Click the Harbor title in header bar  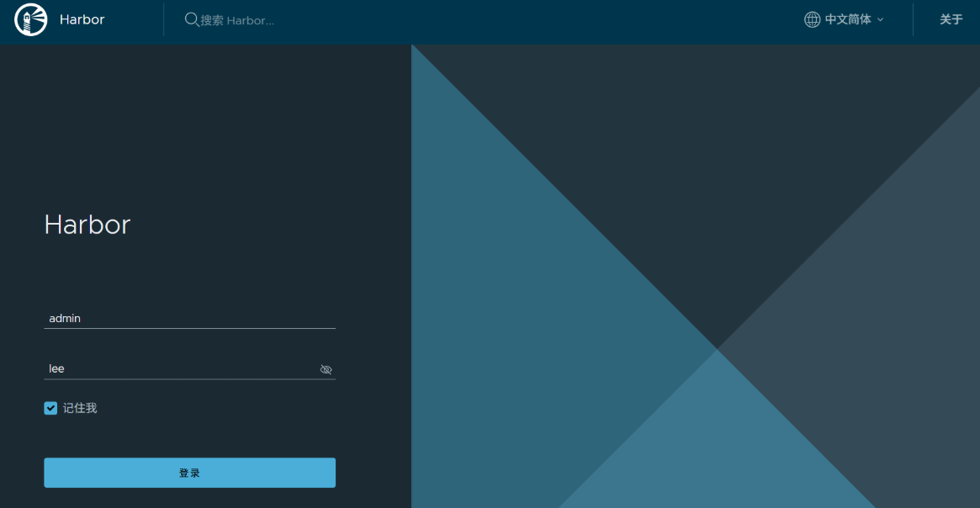point(82,19)
